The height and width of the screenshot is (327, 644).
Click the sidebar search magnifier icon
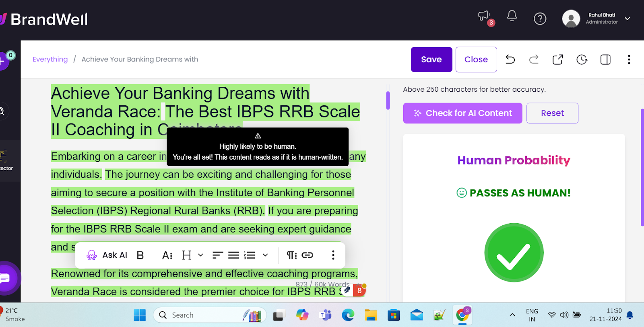pyautogui.click(x=2, y=111)
